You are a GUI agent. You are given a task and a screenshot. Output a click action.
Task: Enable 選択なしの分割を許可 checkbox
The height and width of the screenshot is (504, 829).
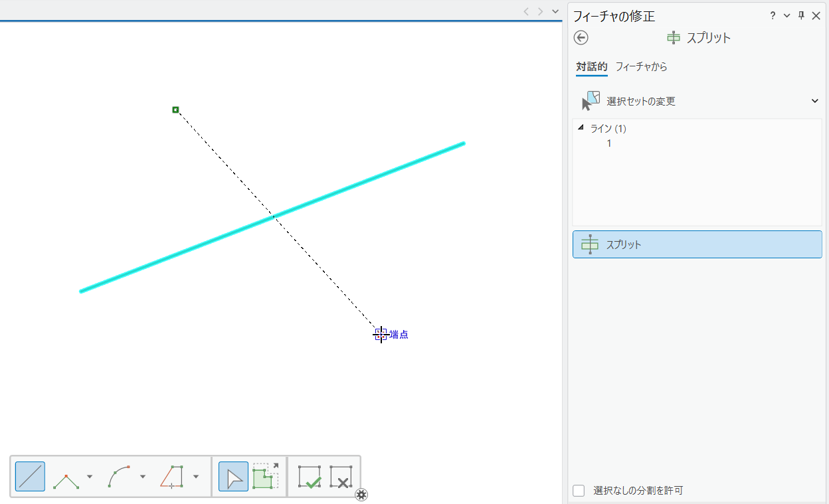point(579,491)
